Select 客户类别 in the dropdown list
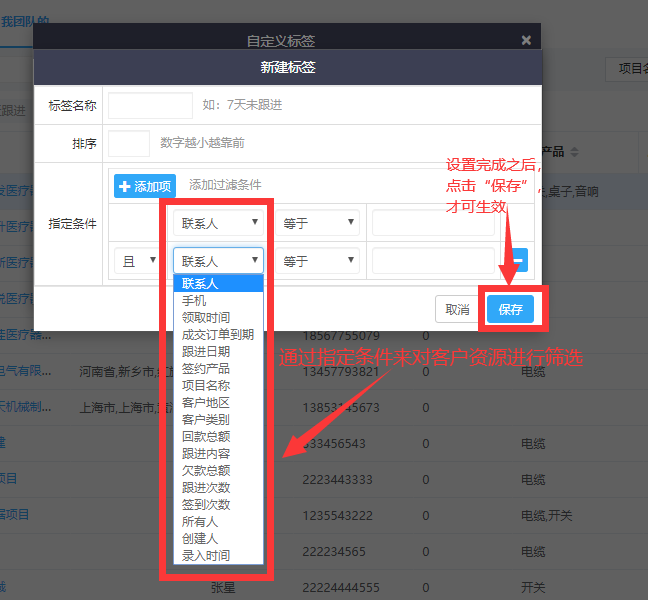648x600 pixels. (218, 419)
